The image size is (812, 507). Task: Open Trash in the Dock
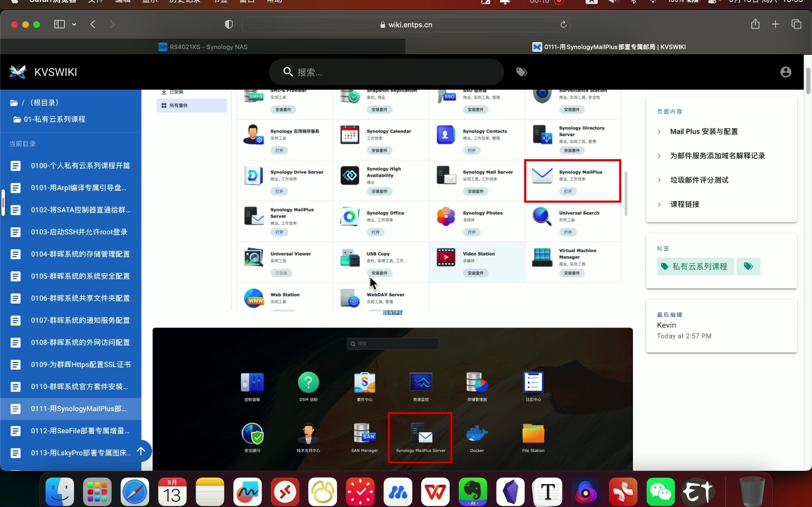click(752, 491)
